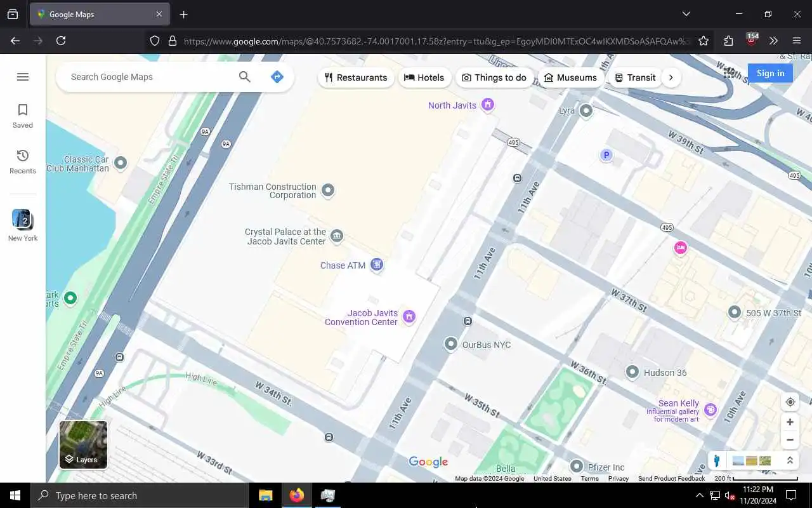Open Send Product Feedback link

pos(671,479)
